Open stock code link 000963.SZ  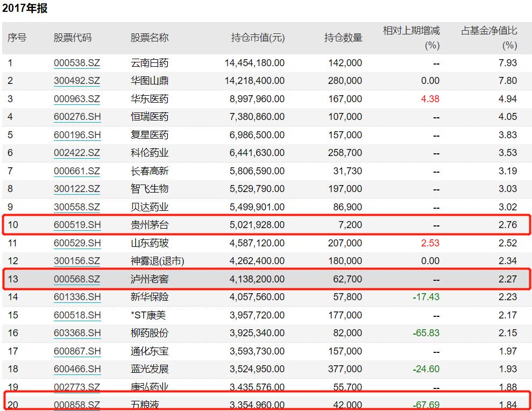(77, 99)
